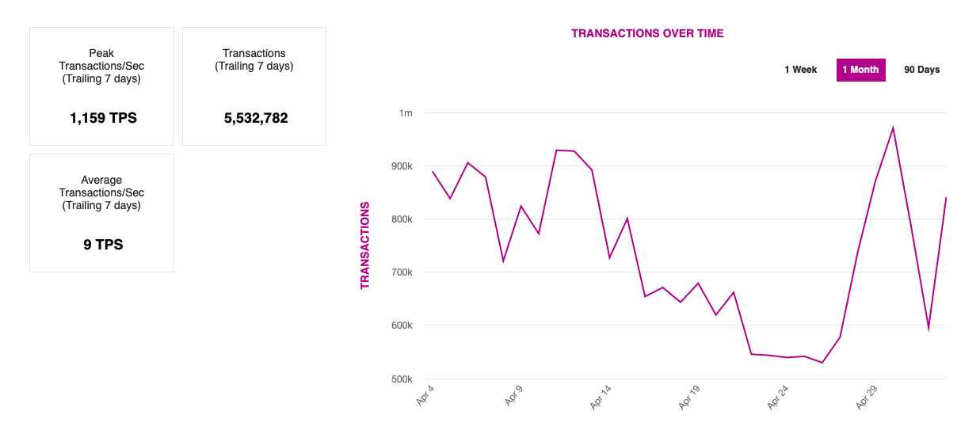Click the highest peak on the line chart
This screenshot has width=980, height=434.
coord(893,128)
